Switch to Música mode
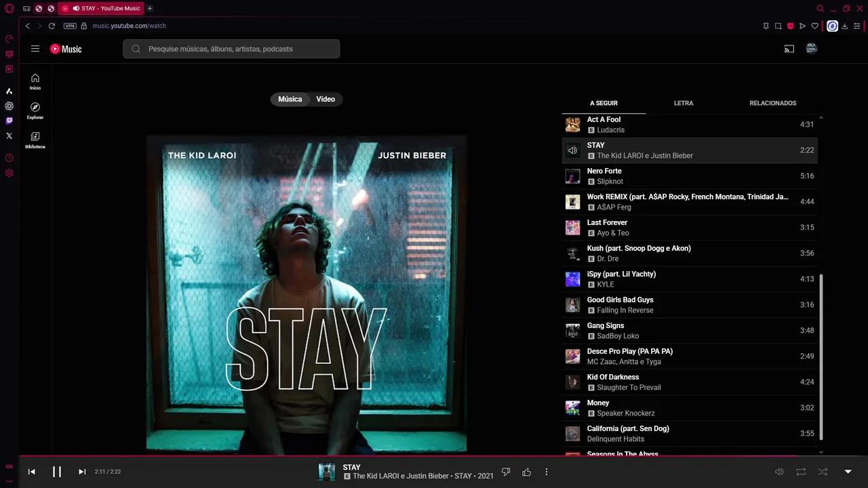The image size is (868, 488). (x=290, y=99)
